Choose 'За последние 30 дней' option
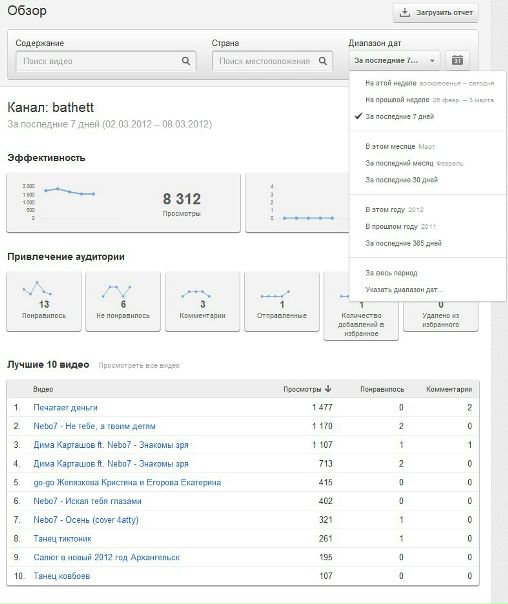Viewport: 508px width, 604px height. (401, 180)
